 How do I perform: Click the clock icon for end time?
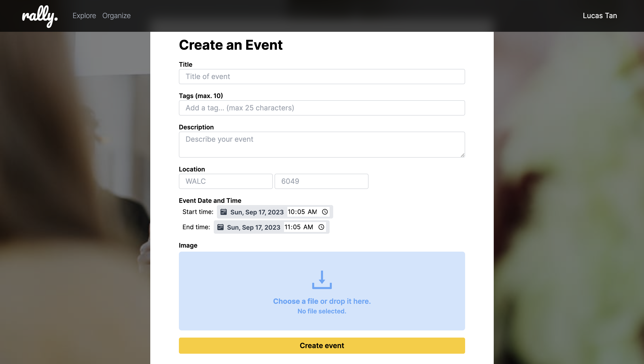coord(321,227)
